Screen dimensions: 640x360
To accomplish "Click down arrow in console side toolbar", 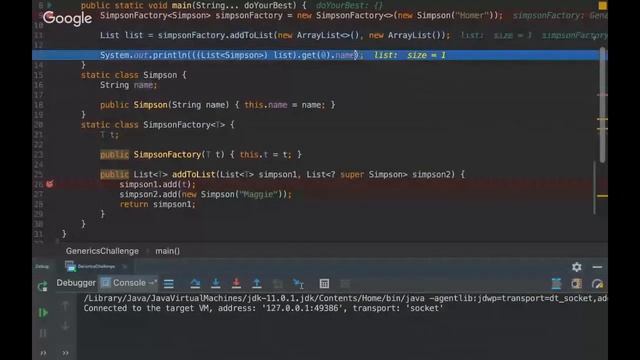I will (65, 326).
